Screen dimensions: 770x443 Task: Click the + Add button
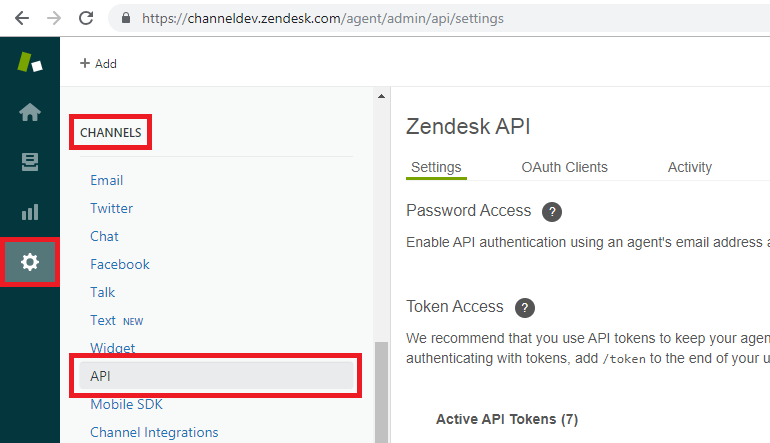[98, 63]
